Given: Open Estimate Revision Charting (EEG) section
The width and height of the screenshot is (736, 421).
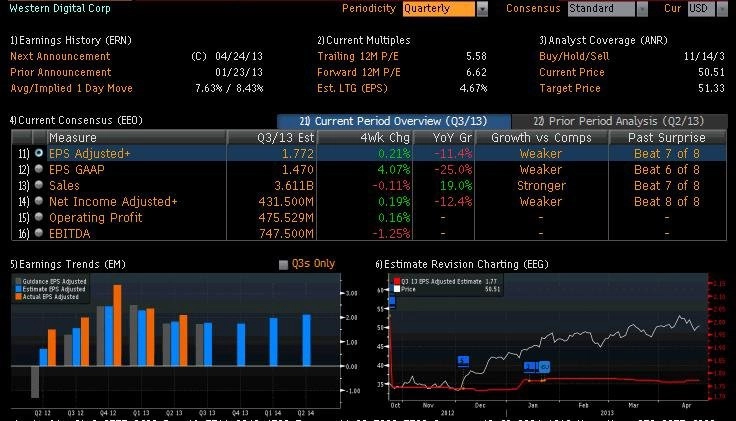Looking at the screenshot, I should pyautogui.click(x=462, y=264).
